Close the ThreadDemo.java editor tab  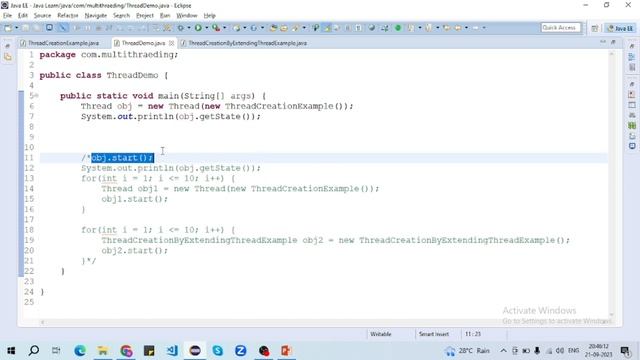coord(171,43)
